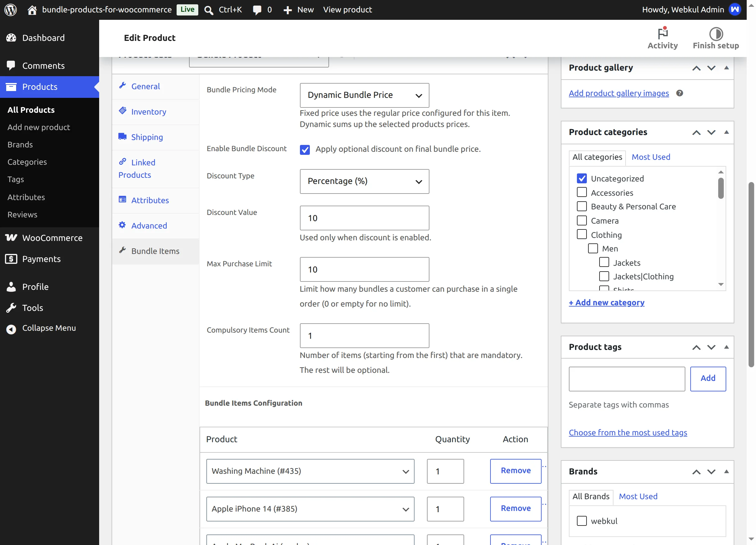Check the Accessories category
This screenshot has height=545, width=756.
point(581,192)
